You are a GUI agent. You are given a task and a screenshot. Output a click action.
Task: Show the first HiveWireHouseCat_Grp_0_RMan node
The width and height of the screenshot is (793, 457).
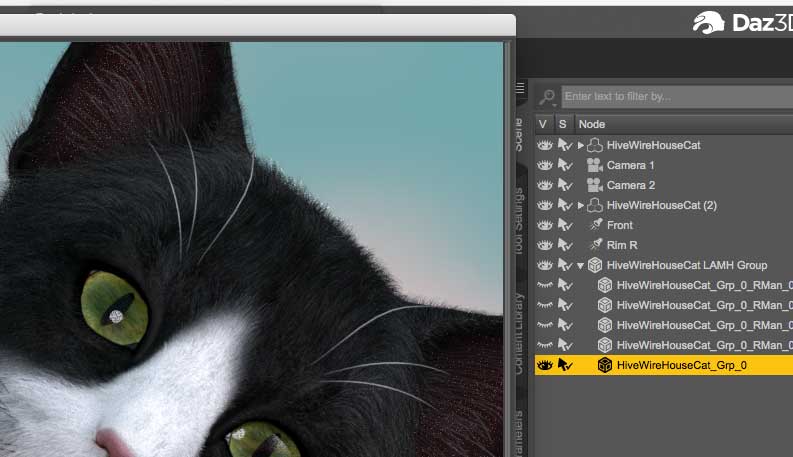[545, 285]
